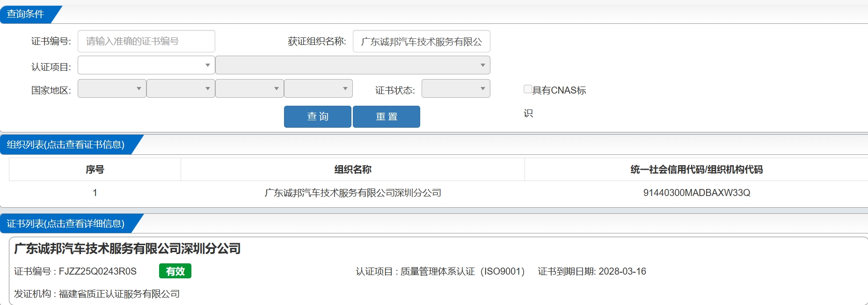Image resolution: width=868 pixels, height=305 pixels.
Task: Tick the 具有CNAS标识 checkbox
Action: click(528, 89)
